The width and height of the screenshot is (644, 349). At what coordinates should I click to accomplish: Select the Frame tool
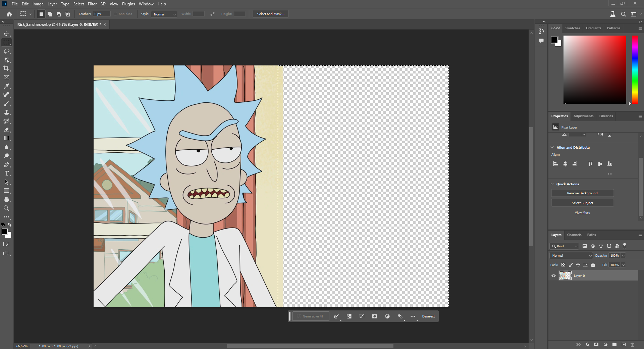coord(6,77)
